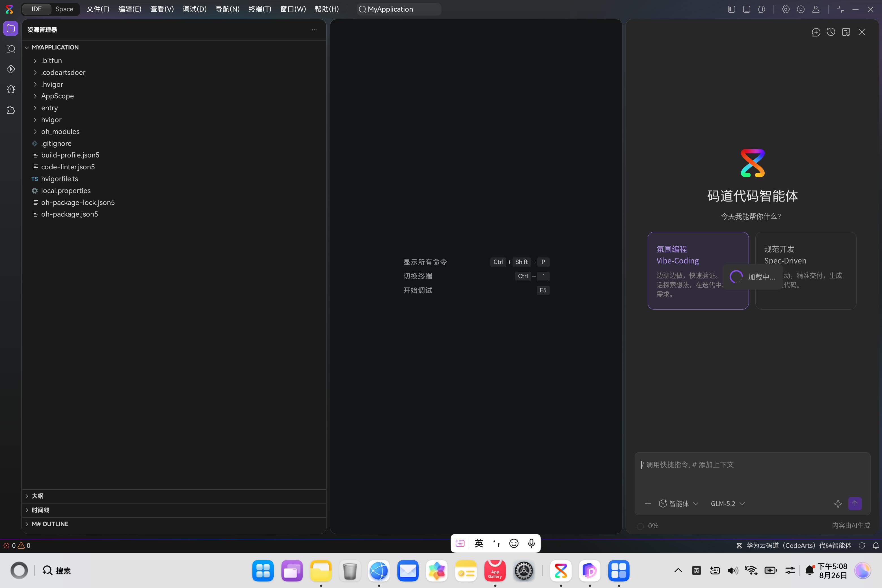Open App Gallery from the dock
Image resolution: width=882 pixels, height=588 pixels.
point(495,571)
